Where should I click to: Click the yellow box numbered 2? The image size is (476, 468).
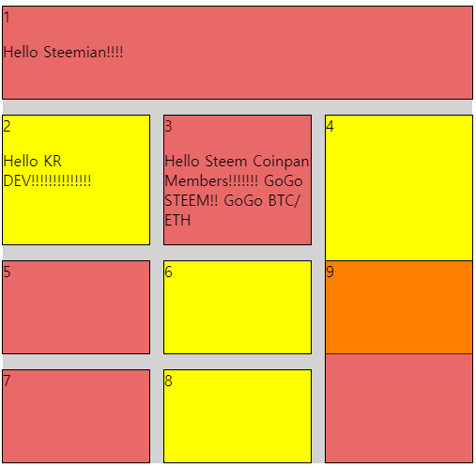[76, 179]
